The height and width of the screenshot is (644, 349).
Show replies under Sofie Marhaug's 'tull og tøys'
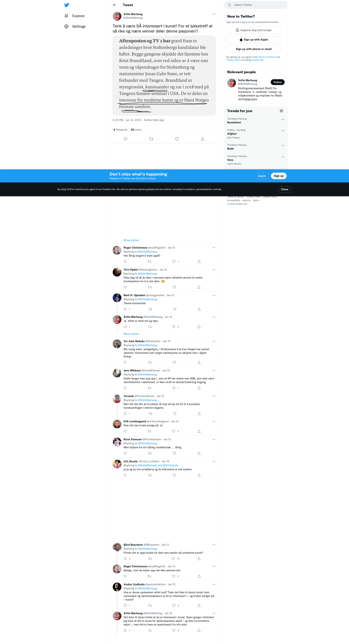(x=131, y=334)
